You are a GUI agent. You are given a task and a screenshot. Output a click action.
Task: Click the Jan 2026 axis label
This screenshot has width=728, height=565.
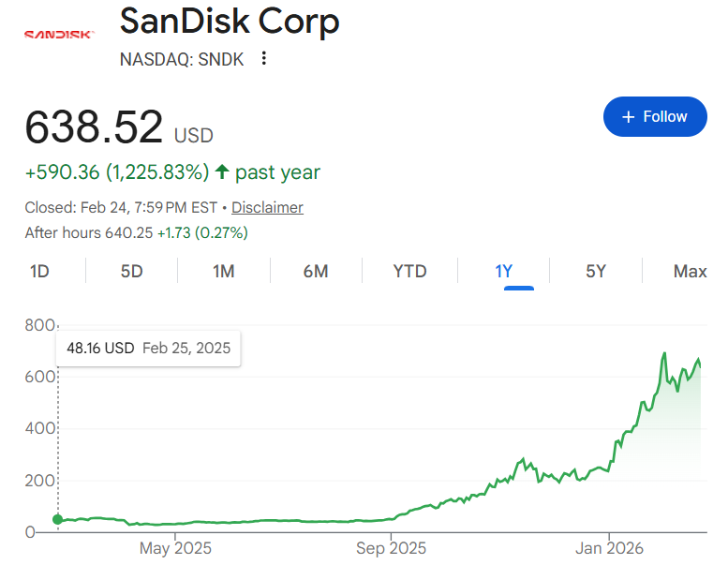pyautogui.click(x=609, y=548)
